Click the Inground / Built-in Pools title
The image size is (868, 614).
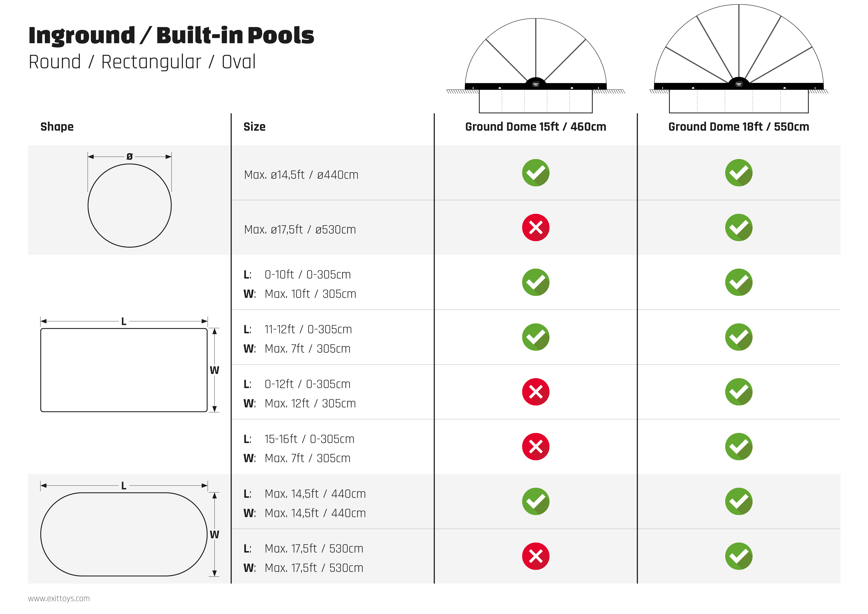171,36
